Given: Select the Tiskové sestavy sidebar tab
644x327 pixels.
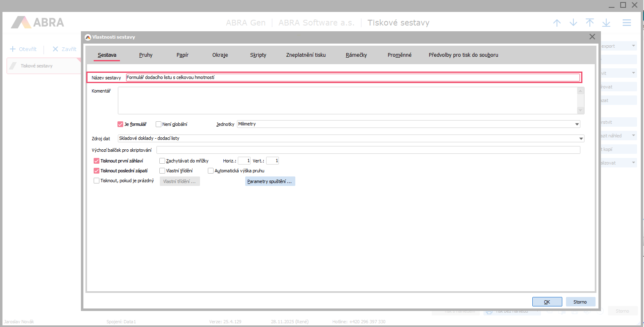Looking at the screenshot, I should (44, 66).
